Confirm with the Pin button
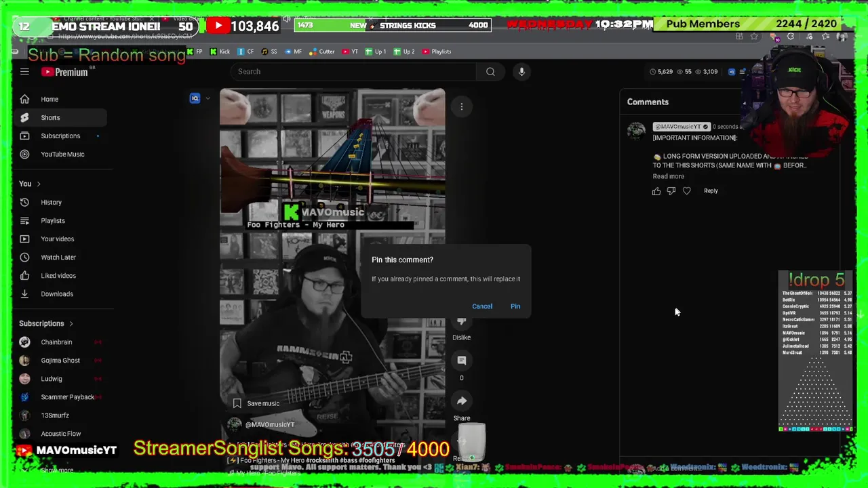Image resolution: width=868 pixels, height=488 pixels. [515, 306]
